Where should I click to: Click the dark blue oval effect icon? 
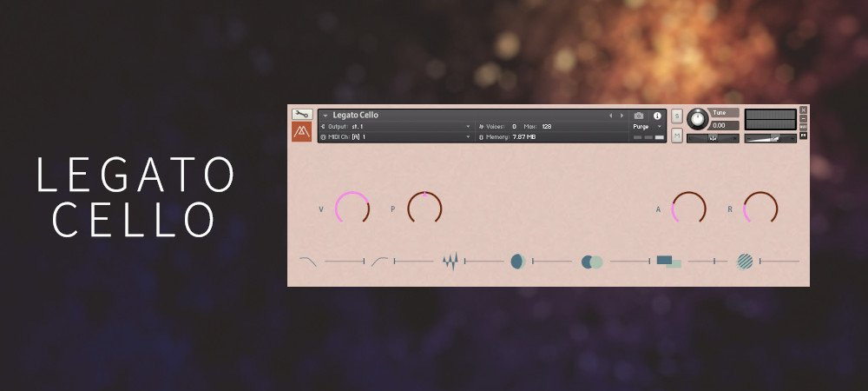pos(517,262)
